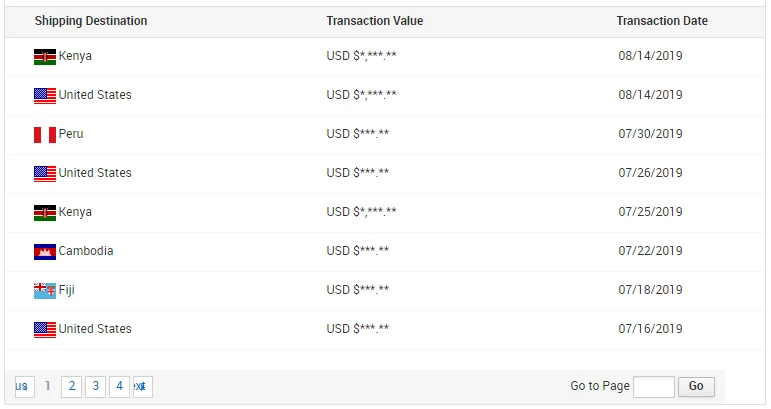Go to page 2 of results

click(71, 386)
